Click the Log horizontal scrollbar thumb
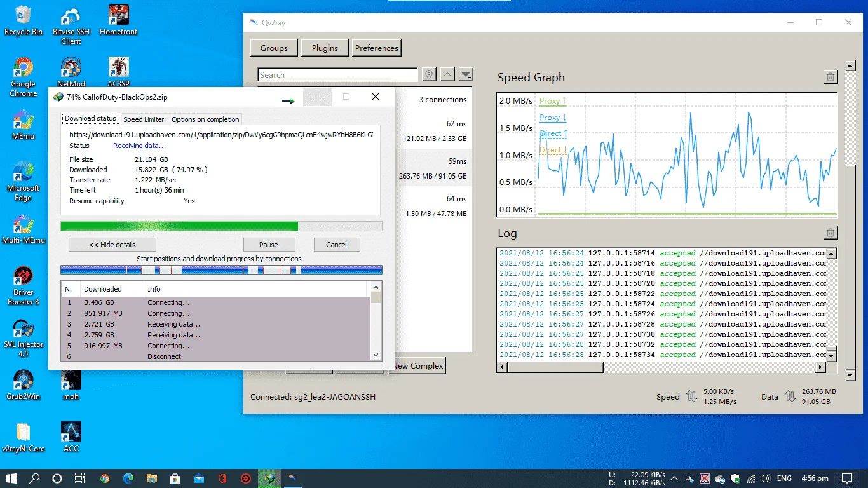This screenshot has height=488, width=868. 556,367
